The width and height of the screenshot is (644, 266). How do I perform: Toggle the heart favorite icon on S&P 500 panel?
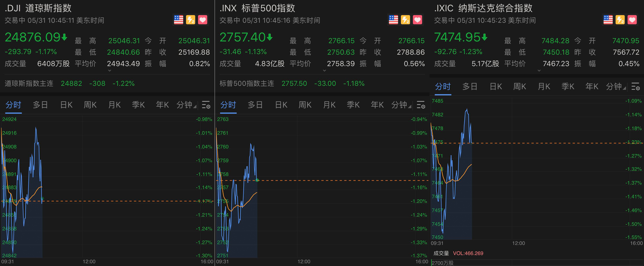(418, 19)
